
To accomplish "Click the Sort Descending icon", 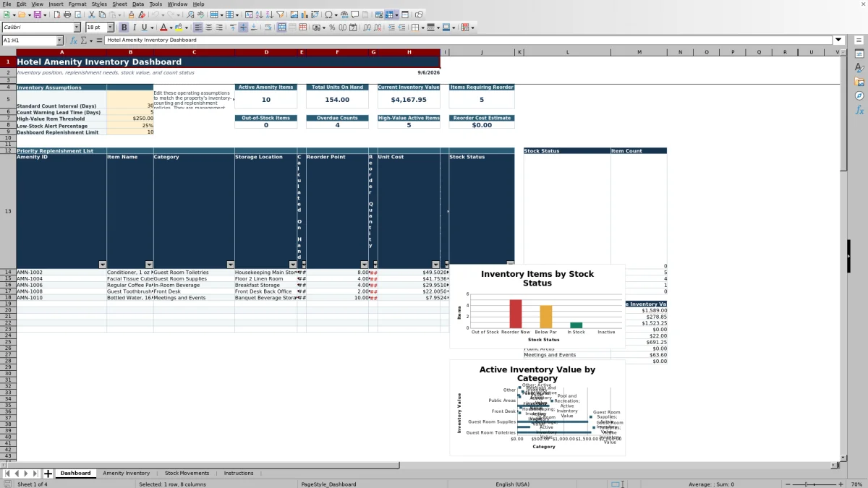I will pyautogui.click(x=269, y=14).
